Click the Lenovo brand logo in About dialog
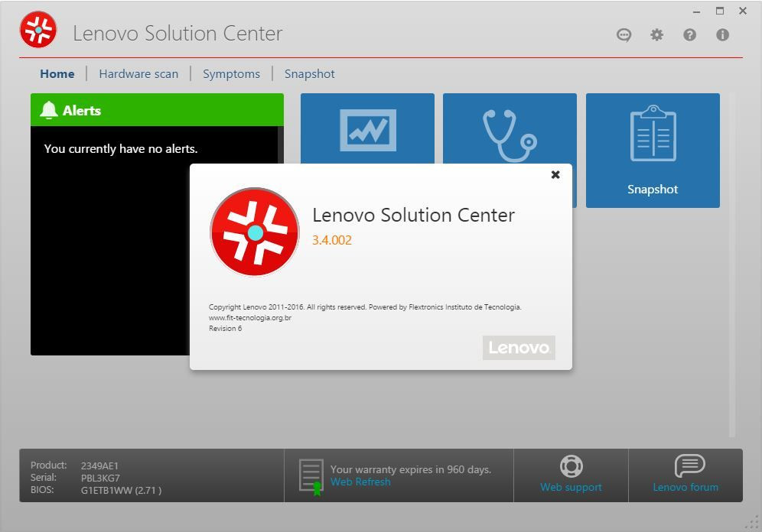The height and width of the screenshot is (532, 762). pyautogui.click(x=519, y=348)
